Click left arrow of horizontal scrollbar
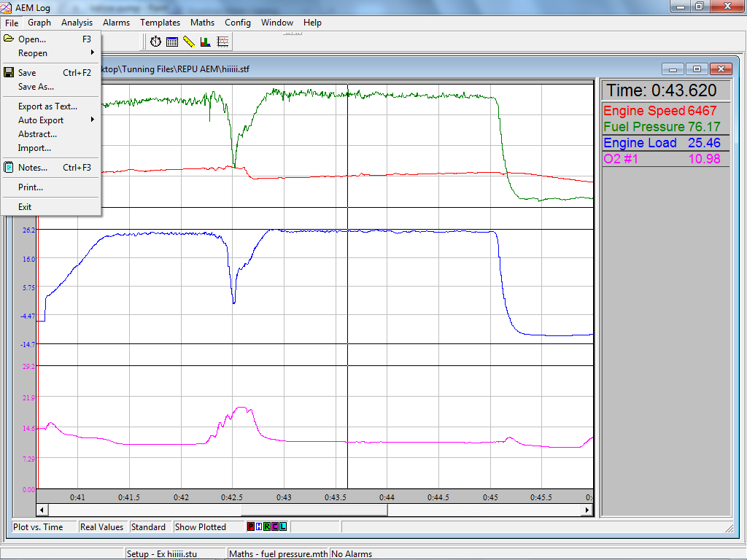Viewport: 747px width, 560px height. coord(42,510)
